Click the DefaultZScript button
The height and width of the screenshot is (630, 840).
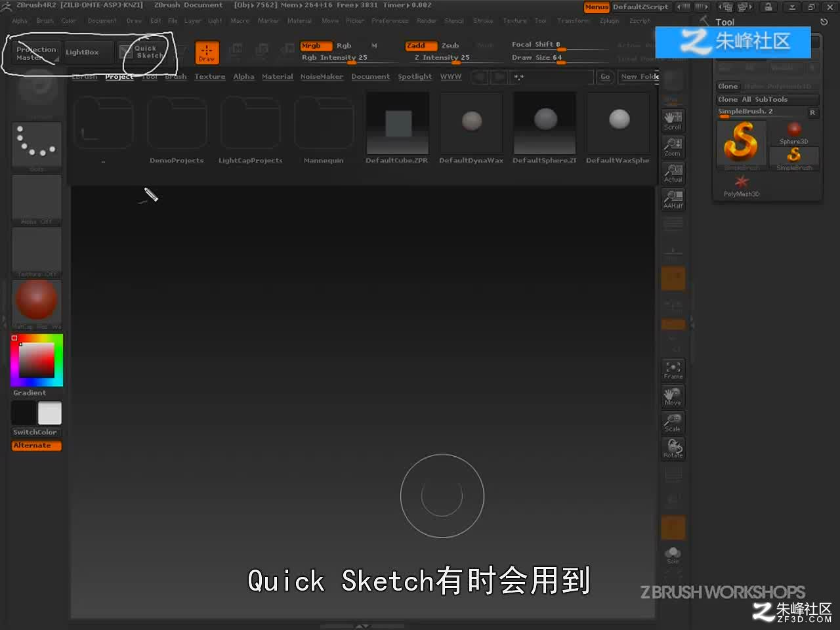(640, 7)
